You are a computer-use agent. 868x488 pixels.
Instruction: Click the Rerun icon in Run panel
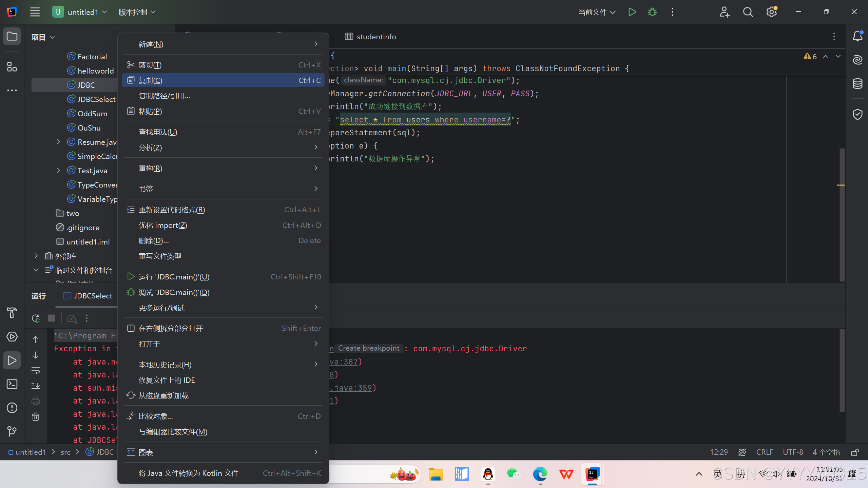pos(36,318)
